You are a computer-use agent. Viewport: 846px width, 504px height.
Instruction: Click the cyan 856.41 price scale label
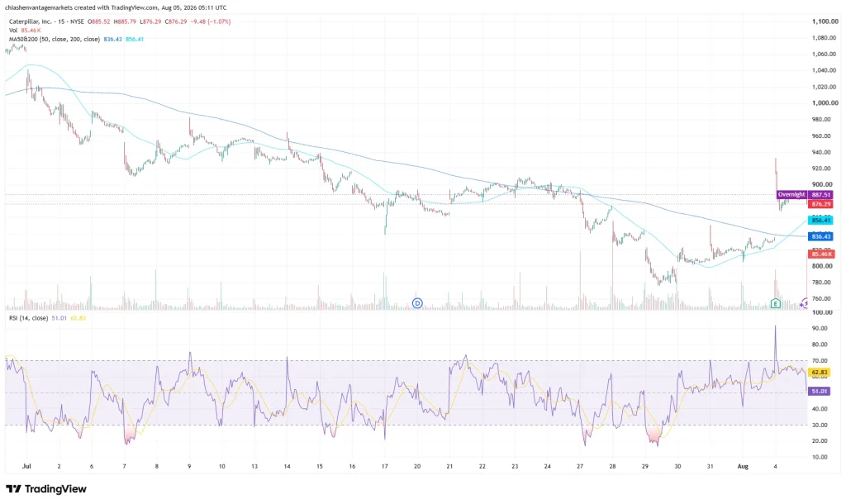[820, 220]
